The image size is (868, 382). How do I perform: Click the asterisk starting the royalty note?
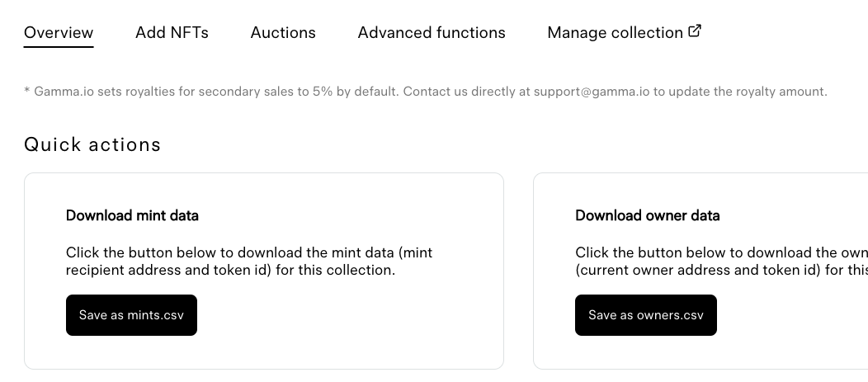click(26, 90)
